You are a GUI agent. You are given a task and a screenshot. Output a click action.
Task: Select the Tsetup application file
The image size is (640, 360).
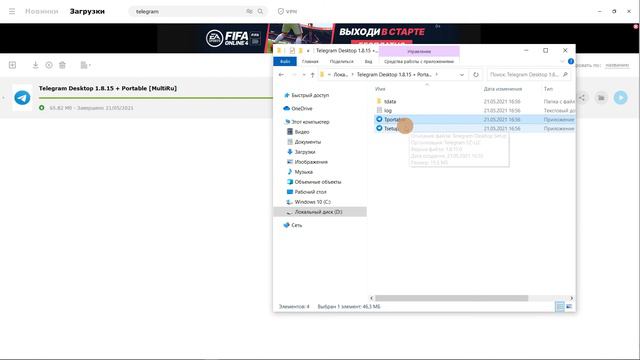tap(475, 128)
